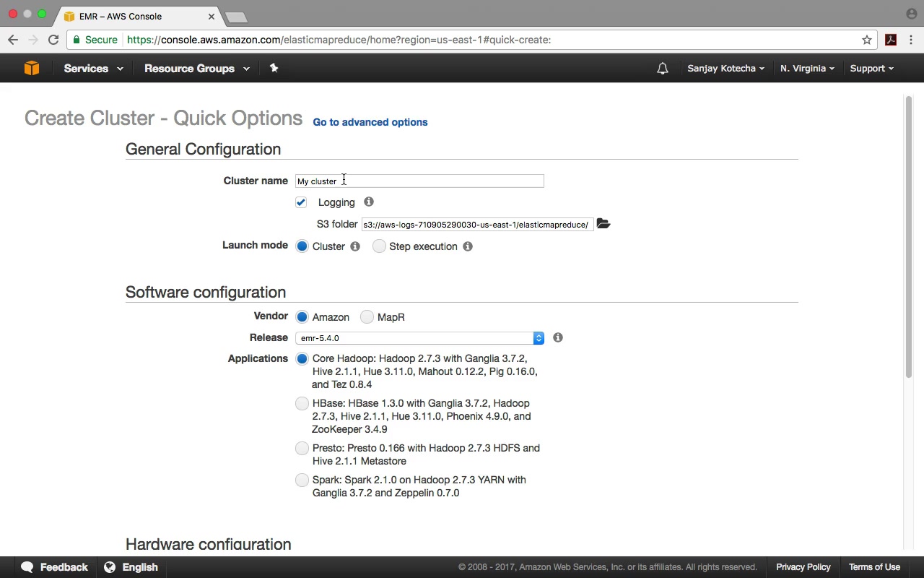Reload the page

click(53, 40)
